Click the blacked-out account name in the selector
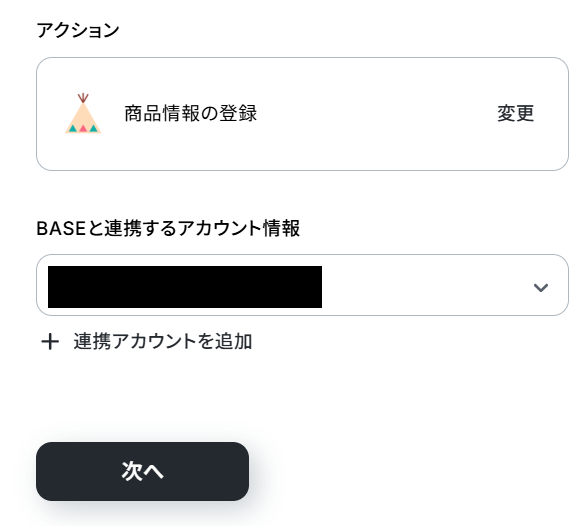This screenshot has height=526, width=579. [x=185, y=287]
